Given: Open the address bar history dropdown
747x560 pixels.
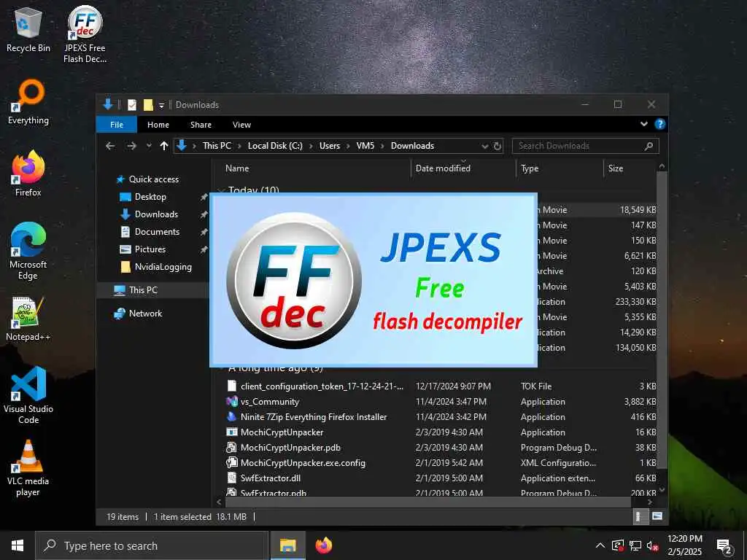Looking at the screenshot, I should tap(485, 146).
